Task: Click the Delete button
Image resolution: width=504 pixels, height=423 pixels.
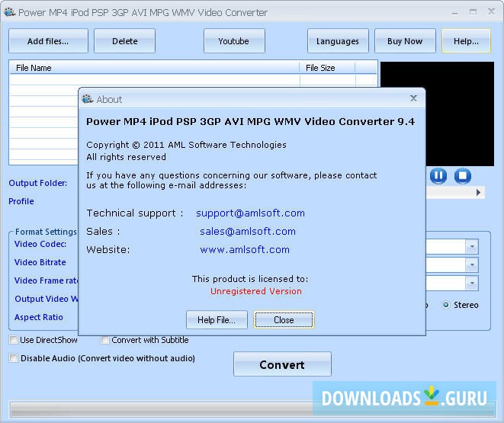Action: (125, 41)
